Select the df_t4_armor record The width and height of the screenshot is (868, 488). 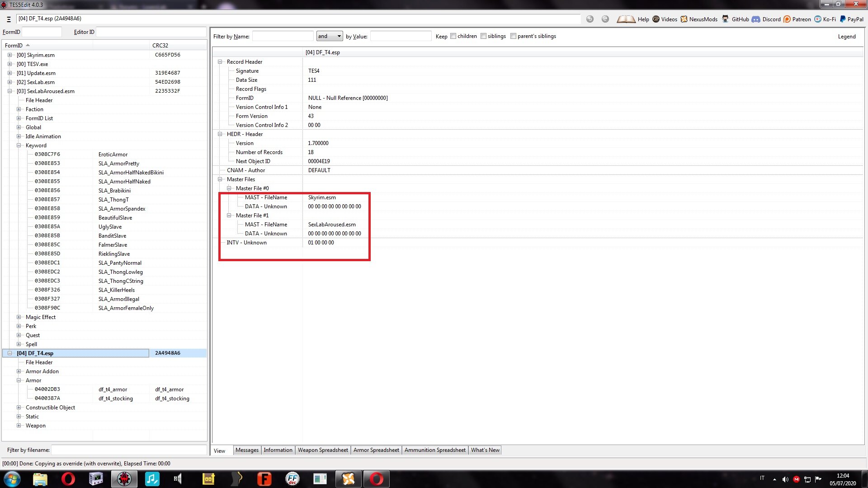[113, 389]
